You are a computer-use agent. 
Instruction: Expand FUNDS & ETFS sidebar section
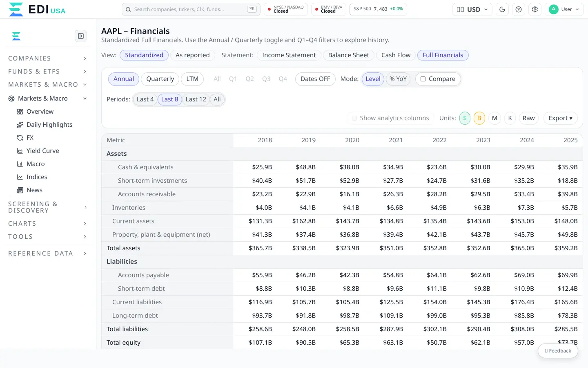(47, 72)
